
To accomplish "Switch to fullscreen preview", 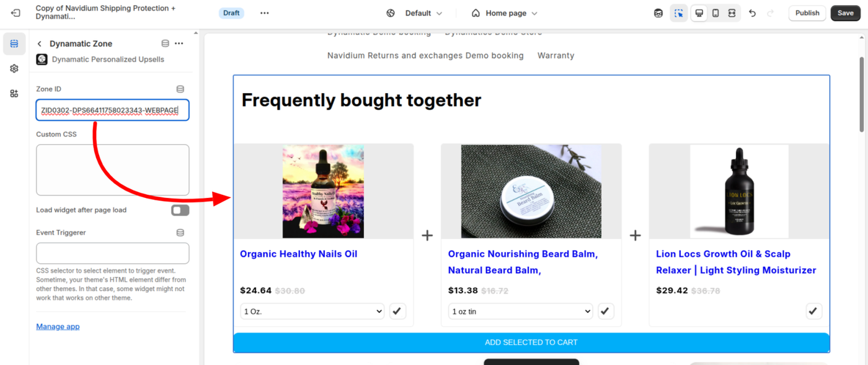I will (732, 13).
